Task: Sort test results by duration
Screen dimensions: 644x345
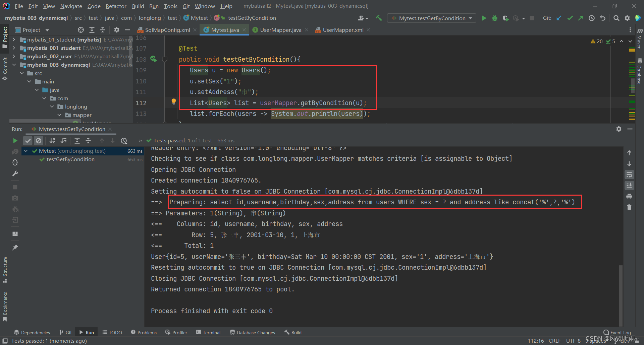Action: pos(64,141)
